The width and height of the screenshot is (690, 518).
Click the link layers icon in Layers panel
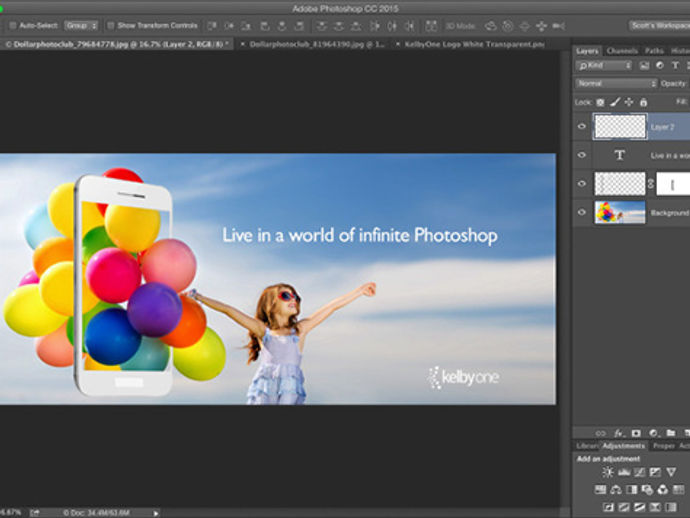click(x=600, y=434)
